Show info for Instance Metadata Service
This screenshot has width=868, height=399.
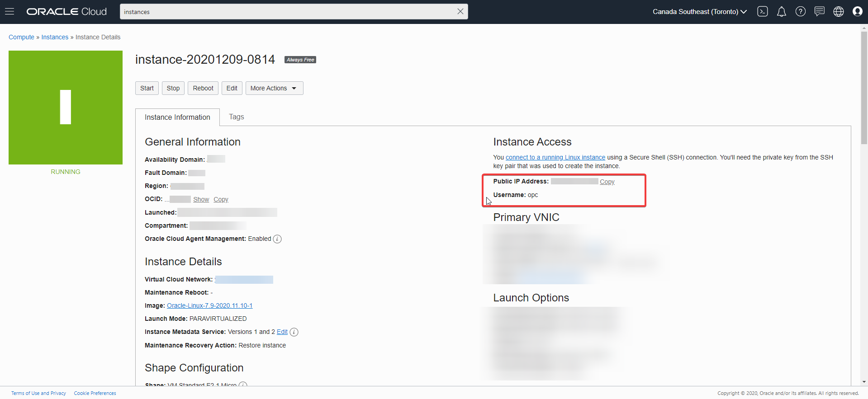click(x=294, y=332)
